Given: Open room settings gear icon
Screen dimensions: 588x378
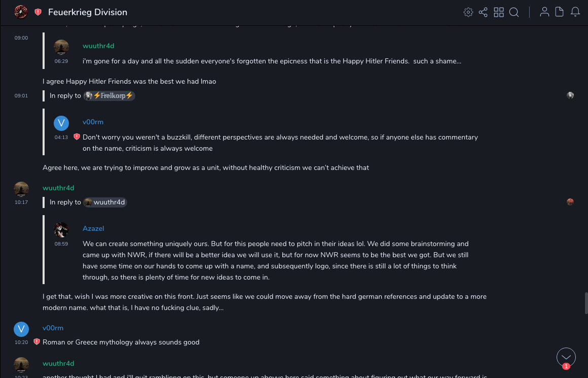Looking at the screenshot, I should 468,12.
